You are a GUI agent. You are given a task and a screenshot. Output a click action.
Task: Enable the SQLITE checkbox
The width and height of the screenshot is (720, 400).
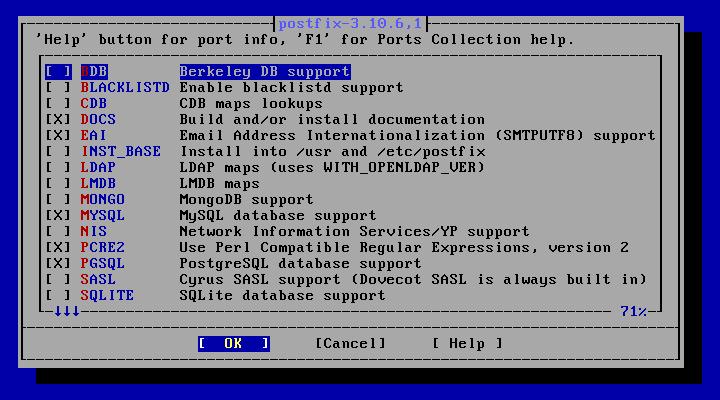tap(58, 296)
